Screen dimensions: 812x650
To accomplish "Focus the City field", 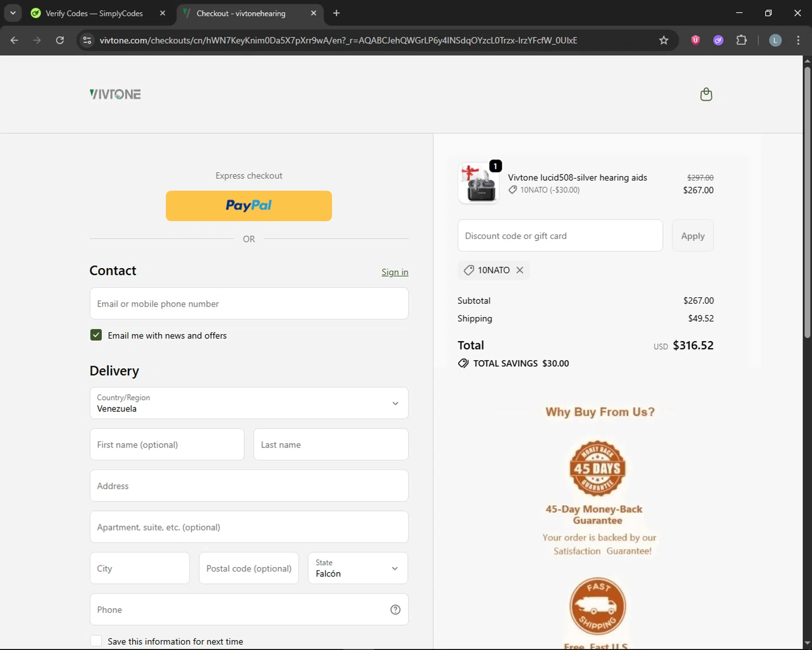I will pos(140,568).
